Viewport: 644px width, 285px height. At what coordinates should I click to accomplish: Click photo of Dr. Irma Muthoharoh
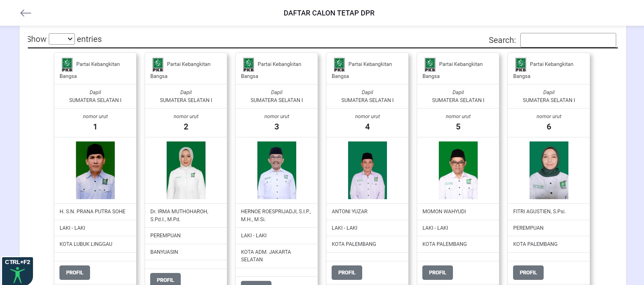point(186,170)
